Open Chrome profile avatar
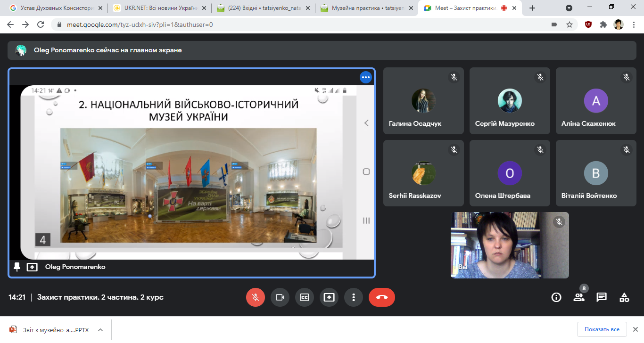Image resolution: width=644 pixels, height=343 pixels. (619, 24)
